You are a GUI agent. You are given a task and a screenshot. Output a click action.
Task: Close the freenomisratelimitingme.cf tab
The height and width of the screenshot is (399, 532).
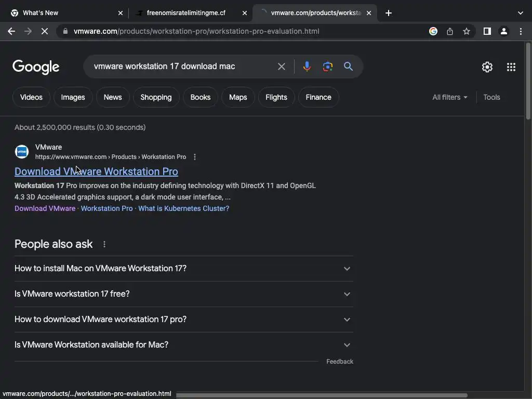(x=244, y=13)
